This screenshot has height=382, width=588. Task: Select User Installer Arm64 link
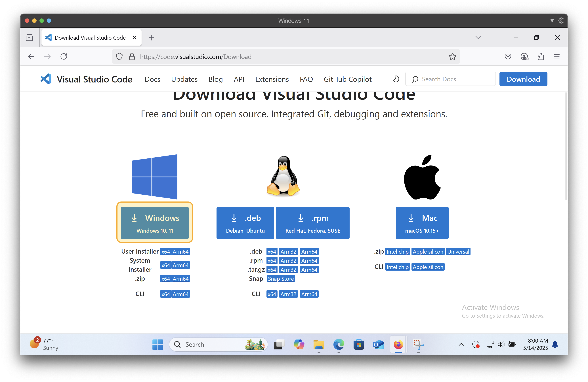[x=181, y=251]
